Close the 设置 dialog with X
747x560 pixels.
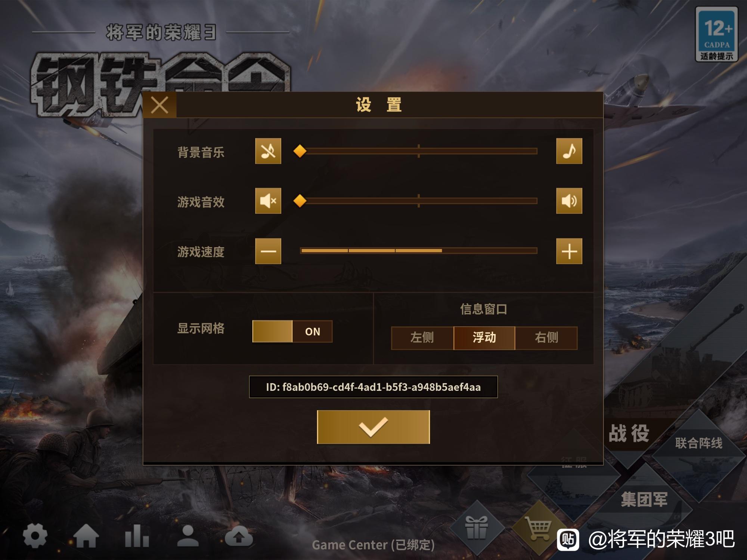pyautogui.click(x=160, y=105)
